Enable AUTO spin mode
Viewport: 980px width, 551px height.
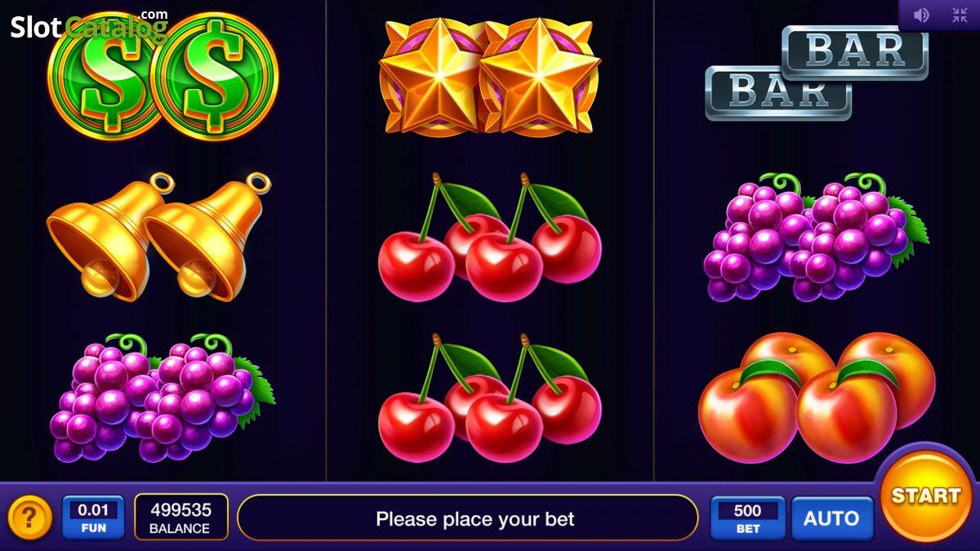coord(831,518)
